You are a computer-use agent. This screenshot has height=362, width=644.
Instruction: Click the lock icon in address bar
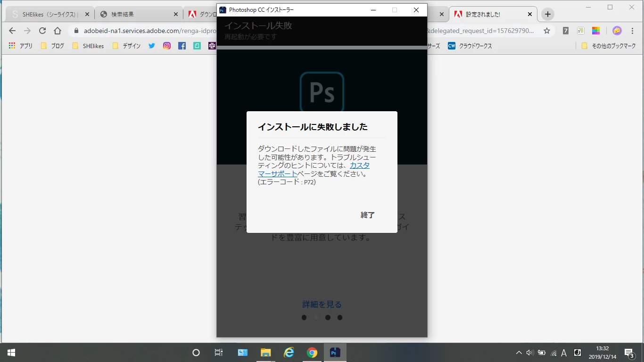(76, 31)
